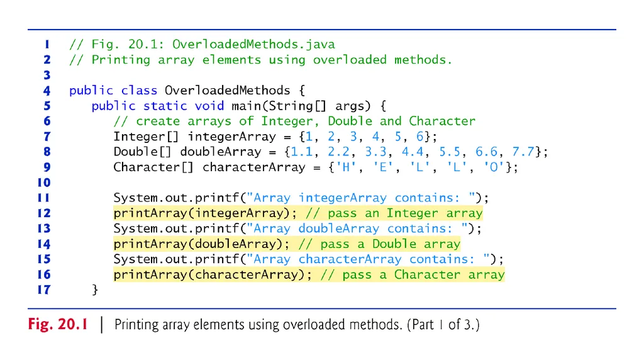644x362 pixels.
Task: Click the "Fig. 20.1" caption label
Action: (x=57, y=325)
